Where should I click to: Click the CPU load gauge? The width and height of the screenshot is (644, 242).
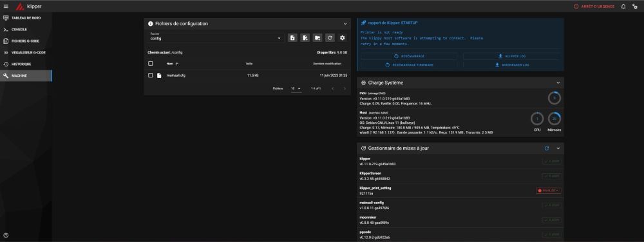[537, 119]
